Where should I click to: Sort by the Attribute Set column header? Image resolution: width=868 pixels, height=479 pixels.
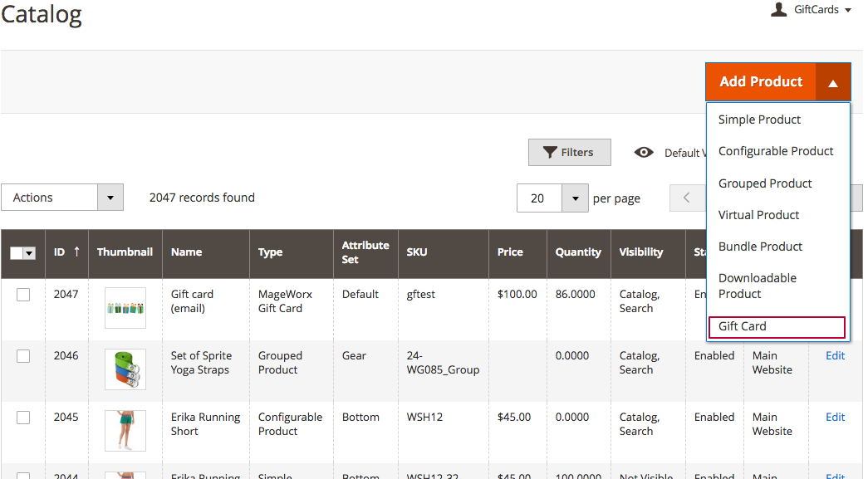[x=365, y=252]
